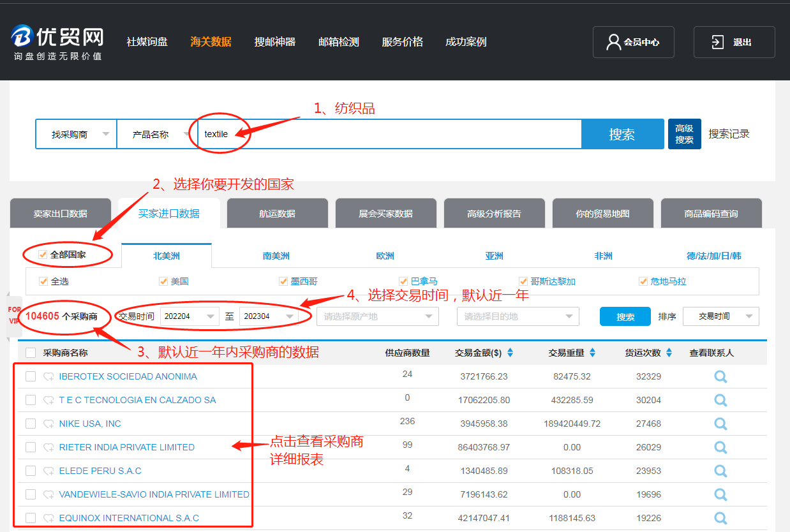
Task: Sort by 交易重量 arrow icon
Action: pos(592,353)
